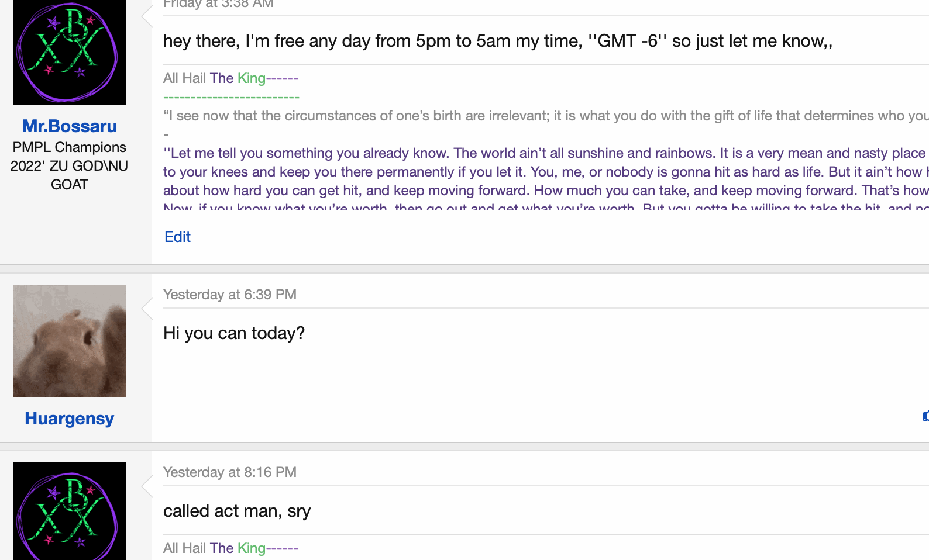Click the Edit link under the first post
Viewport: 929px width, 560px height.
[x=177, y=237]
